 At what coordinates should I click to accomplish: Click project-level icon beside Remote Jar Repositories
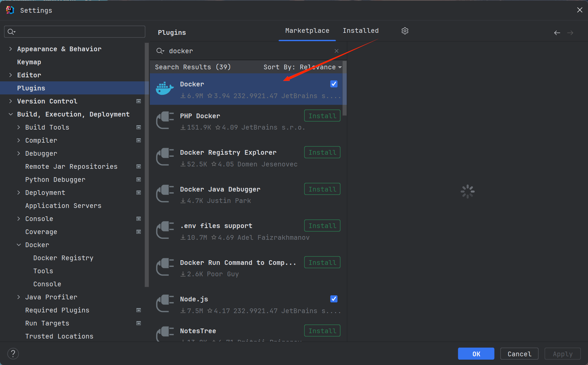[x=138, y=166]
